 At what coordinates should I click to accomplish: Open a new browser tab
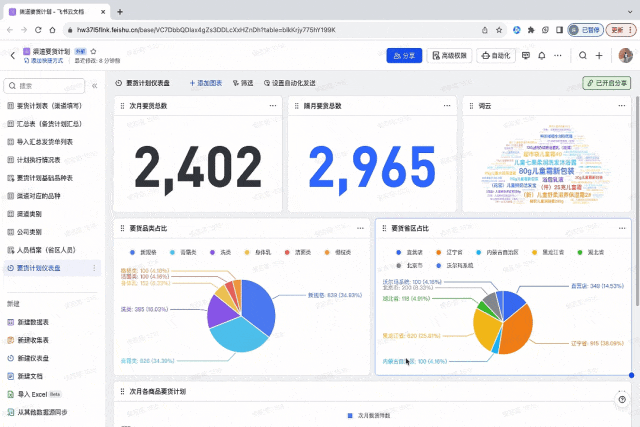click(120, 12)
